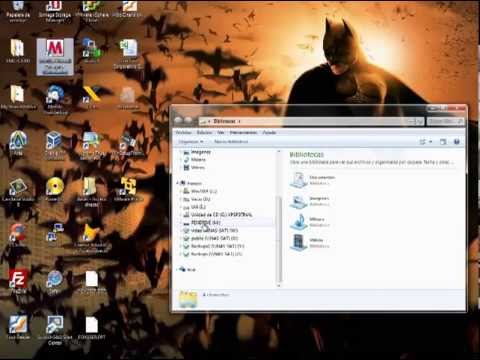The width and height of the screenshot is (480, 360).
Task: Open the Recycle Bin desktop icon
Action: (x=18, y=11)
